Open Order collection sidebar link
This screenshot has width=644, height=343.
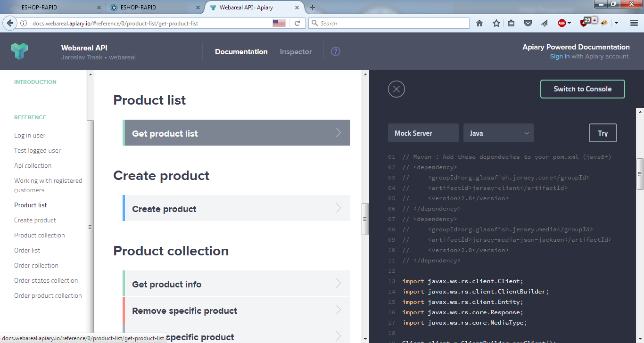(36, 265)
